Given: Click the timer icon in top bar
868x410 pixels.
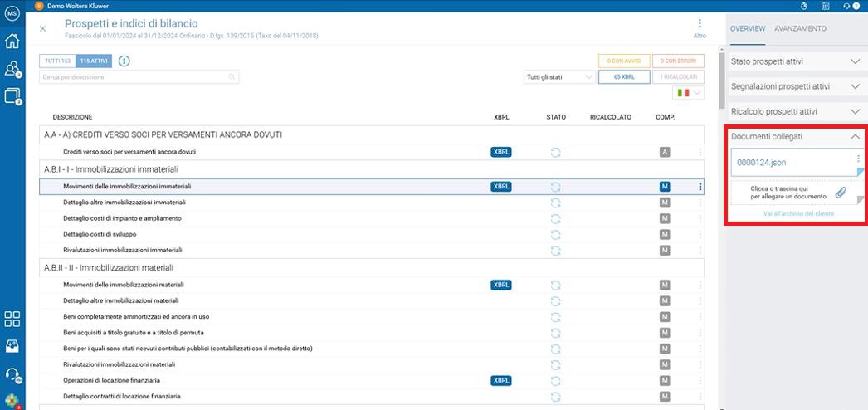Looking at the screenshot, I should click(804, 6).
